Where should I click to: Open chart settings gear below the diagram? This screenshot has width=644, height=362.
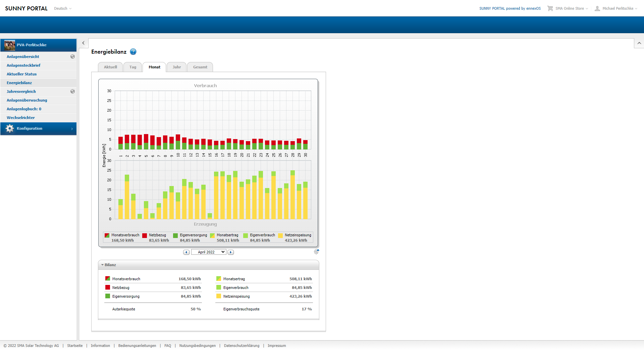pyautogui.click(x=316, y=252)
